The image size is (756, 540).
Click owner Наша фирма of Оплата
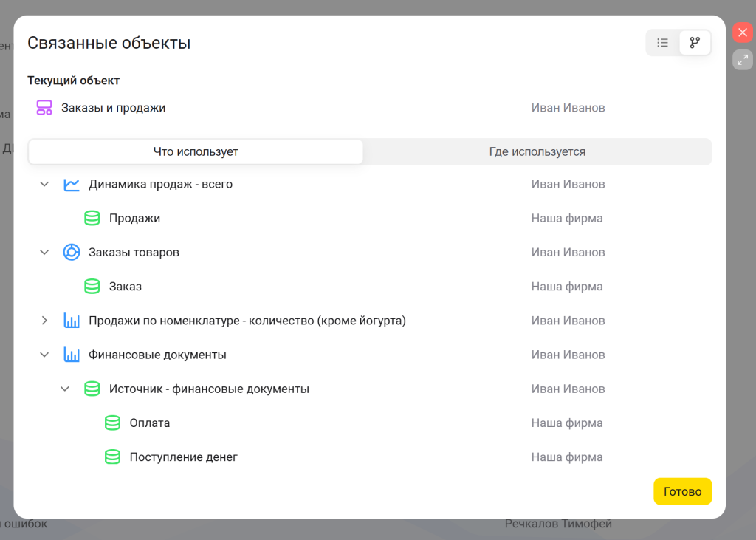567,423
